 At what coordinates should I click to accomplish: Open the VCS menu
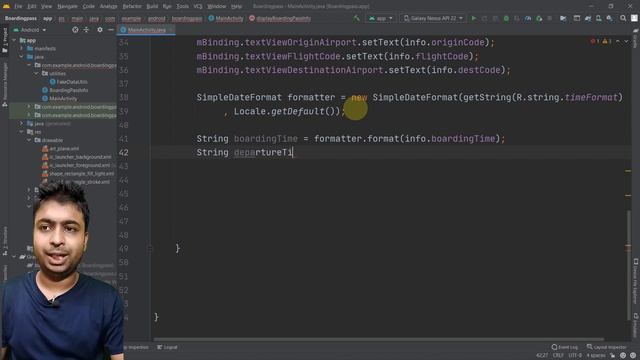pos(198,7)
